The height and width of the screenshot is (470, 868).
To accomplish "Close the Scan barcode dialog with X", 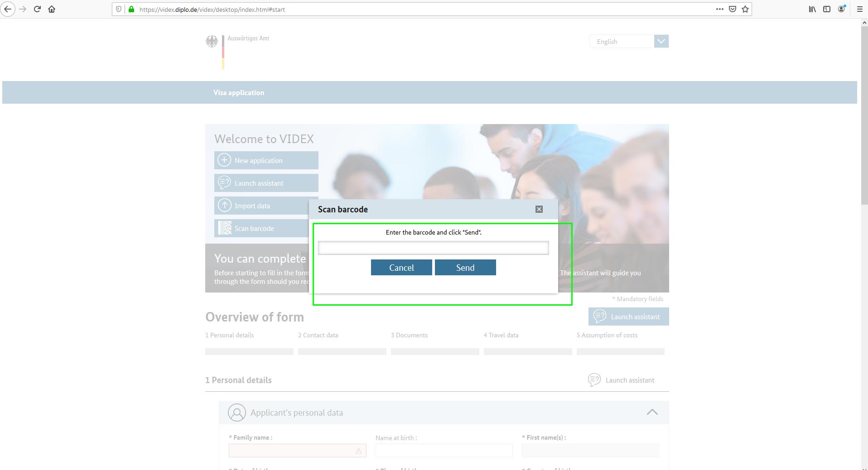I will click(x=539, y=209).
